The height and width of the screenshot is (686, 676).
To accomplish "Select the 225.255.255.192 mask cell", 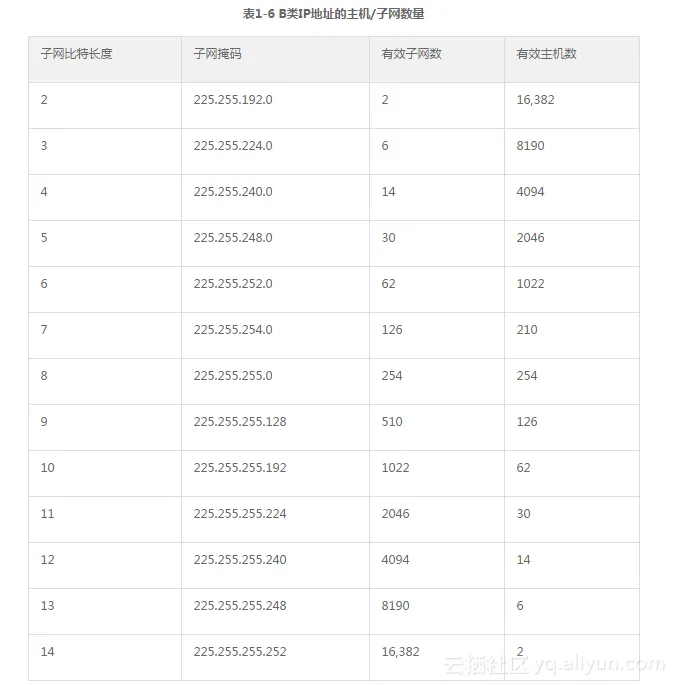I will coord(240,468).
